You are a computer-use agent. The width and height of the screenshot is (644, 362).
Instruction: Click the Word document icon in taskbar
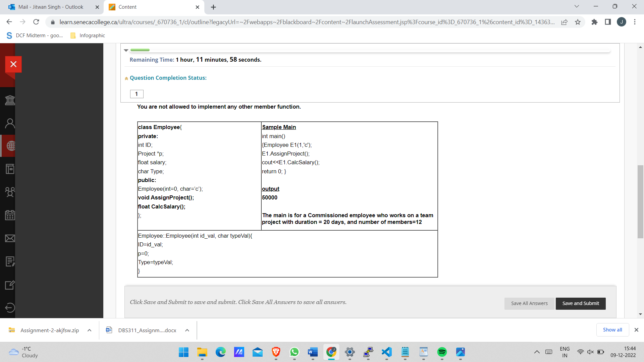click(313, 352)
